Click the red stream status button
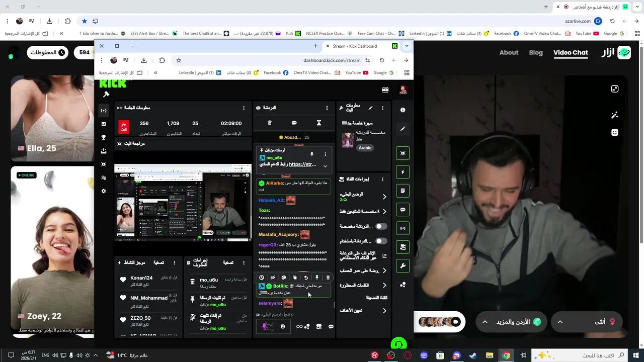Viewport: 644px width, 362px height. 123,127
